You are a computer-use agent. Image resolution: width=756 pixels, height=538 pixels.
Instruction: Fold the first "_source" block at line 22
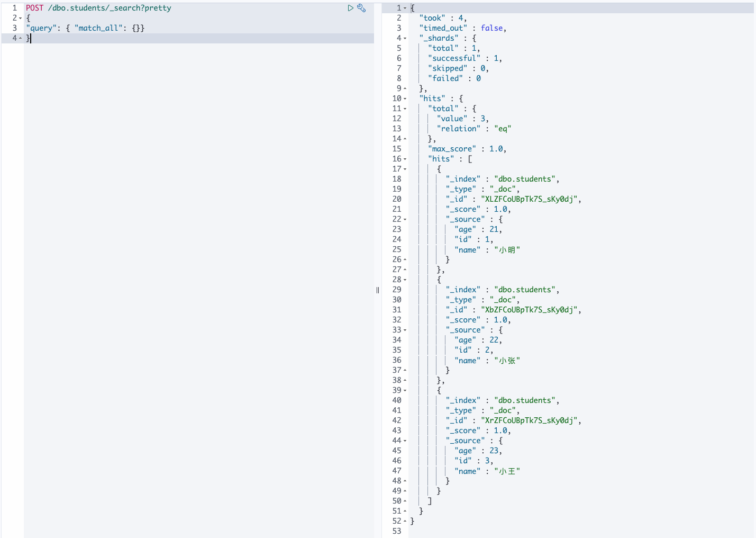point(405,219)
